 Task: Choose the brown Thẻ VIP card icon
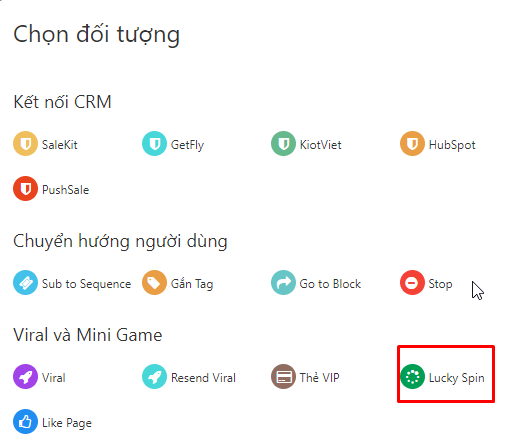[x=283, y=377]
